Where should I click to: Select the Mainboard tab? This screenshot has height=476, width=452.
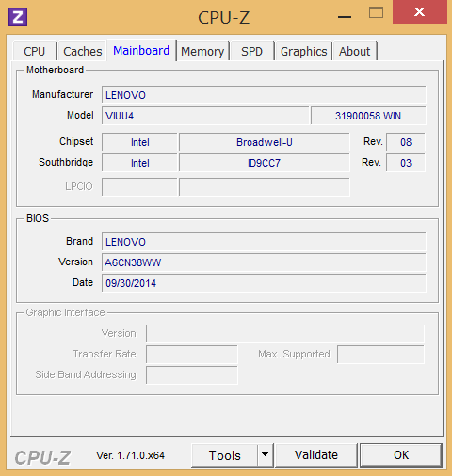pos(141,50)
